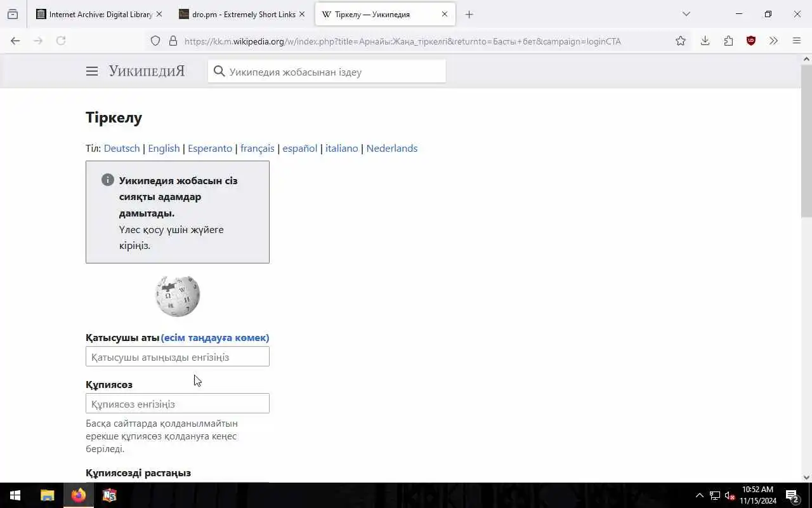Click the Уикипедия search field
Viewport: 812px width, 508px height.
coord(327,71)
